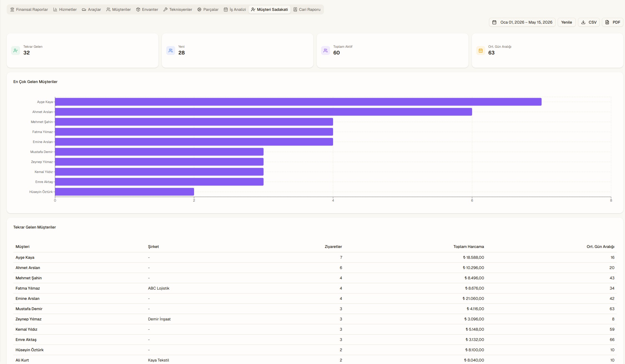625x364 pixels.
Task: Click the wrench icon on the Teknisyenler tab
Action: coord(165,9)
